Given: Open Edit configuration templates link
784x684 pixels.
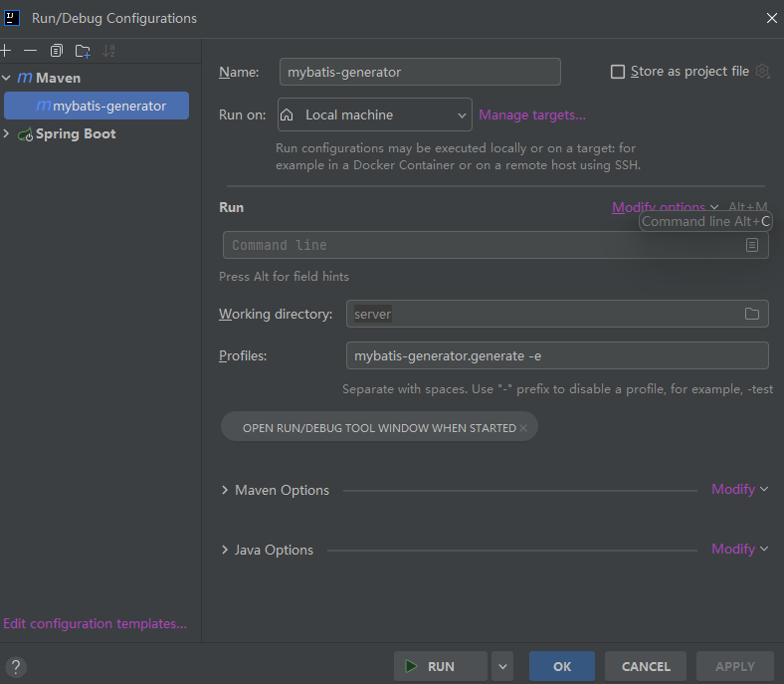Looking at the screenshot, I should [x=95, y=623].
